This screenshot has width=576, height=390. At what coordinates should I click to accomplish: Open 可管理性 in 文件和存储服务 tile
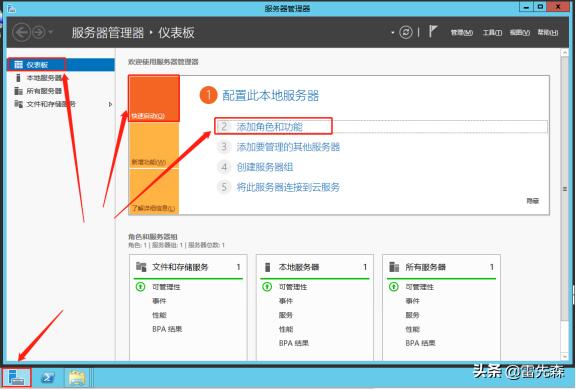pyautogui.click(x=166, y=287)
